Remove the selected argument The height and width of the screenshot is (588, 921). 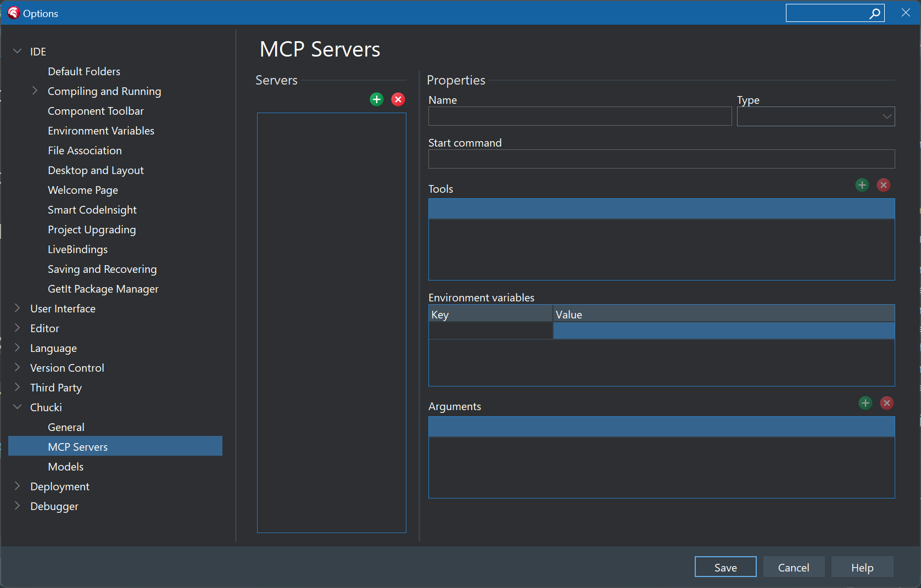(x=886, y=403)
